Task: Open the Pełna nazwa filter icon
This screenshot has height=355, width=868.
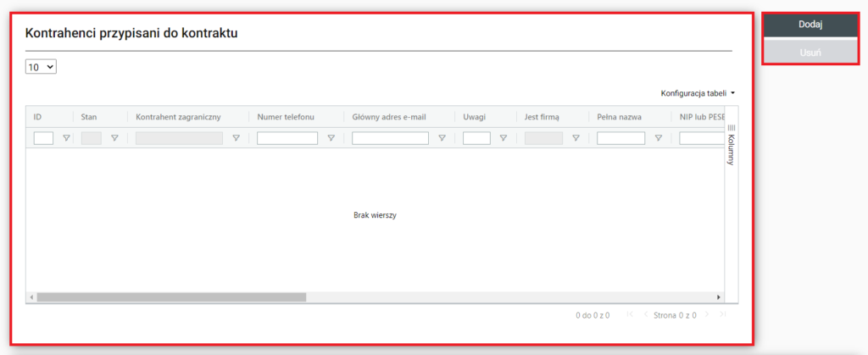Action: [x=658, y=138]
